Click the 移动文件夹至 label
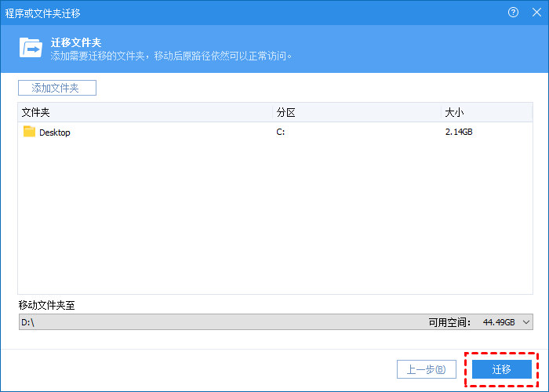The height and width of the screenshot is (392, 549). pos(46,305)
